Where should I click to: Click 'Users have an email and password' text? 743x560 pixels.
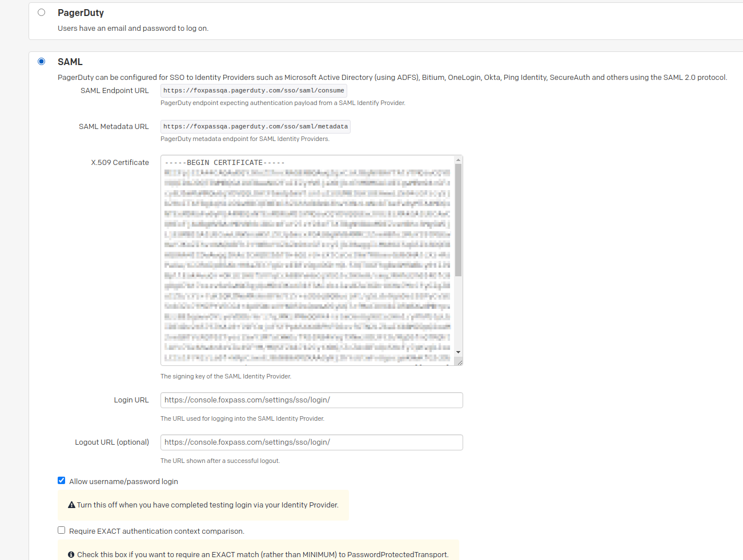point(133,28)
